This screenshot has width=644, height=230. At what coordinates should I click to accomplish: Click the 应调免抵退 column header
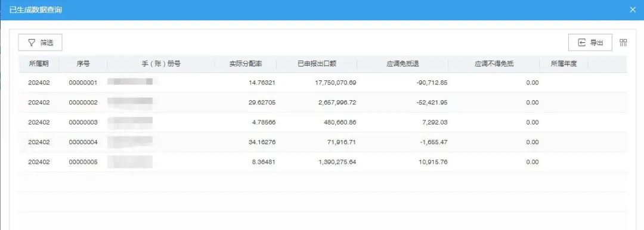[x=402, y=64]
